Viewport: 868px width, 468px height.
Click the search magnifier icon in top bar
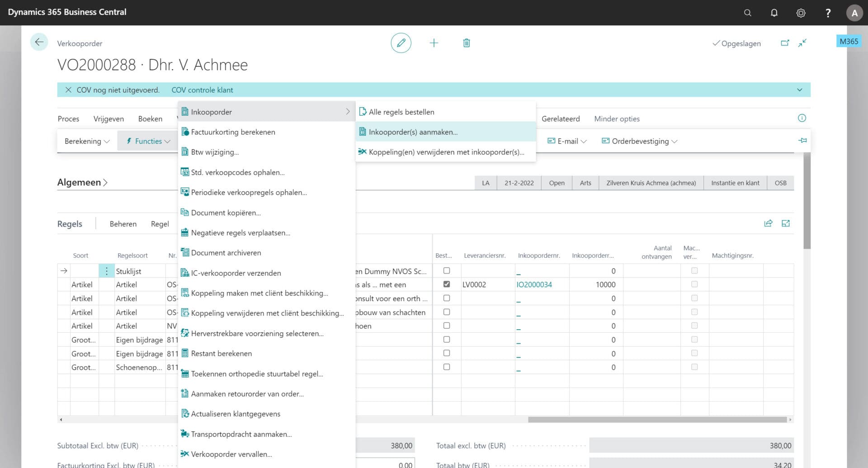[748, 13]
